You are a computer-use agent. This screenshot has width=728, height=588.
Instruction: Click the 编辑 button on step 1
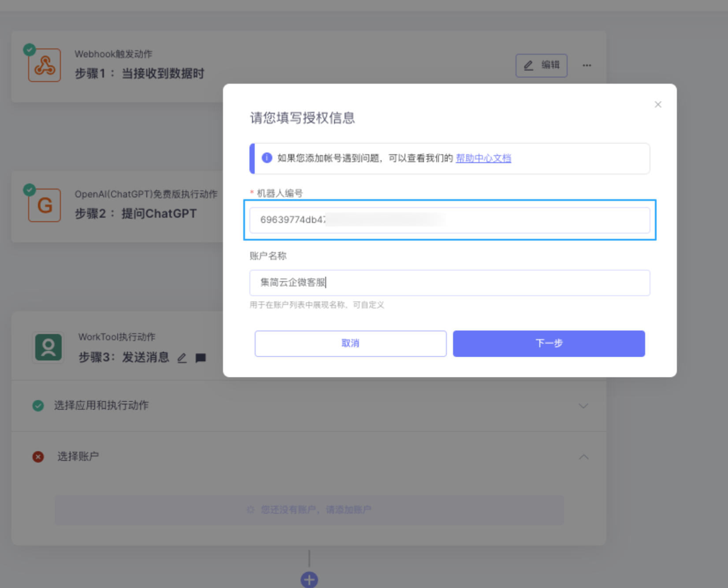click(x=541, y=65)
